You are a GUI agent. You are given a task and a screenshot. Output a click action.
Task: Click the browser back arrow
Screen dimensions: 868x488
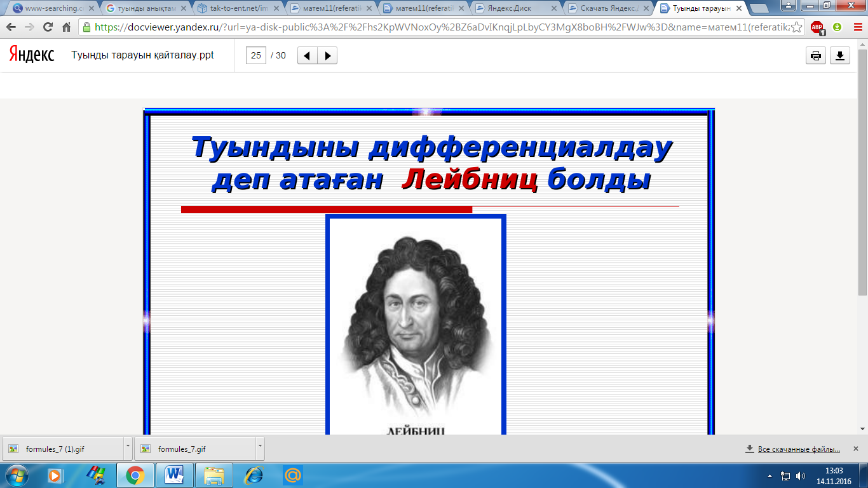11,27
